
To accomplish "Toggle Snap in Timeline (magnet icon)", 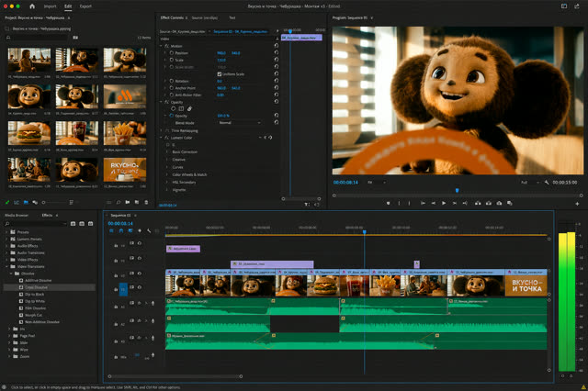I will 120,230.
